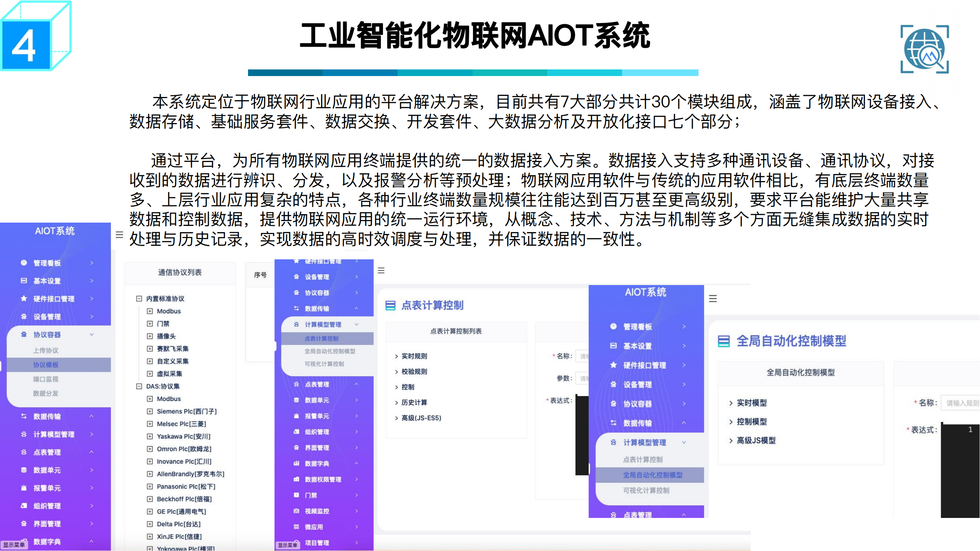Image resolution: width=980 pixels, height=551 pixels.
Task: Click the 名称 input field with 请输入规则 placeholder
Action: 961,403
